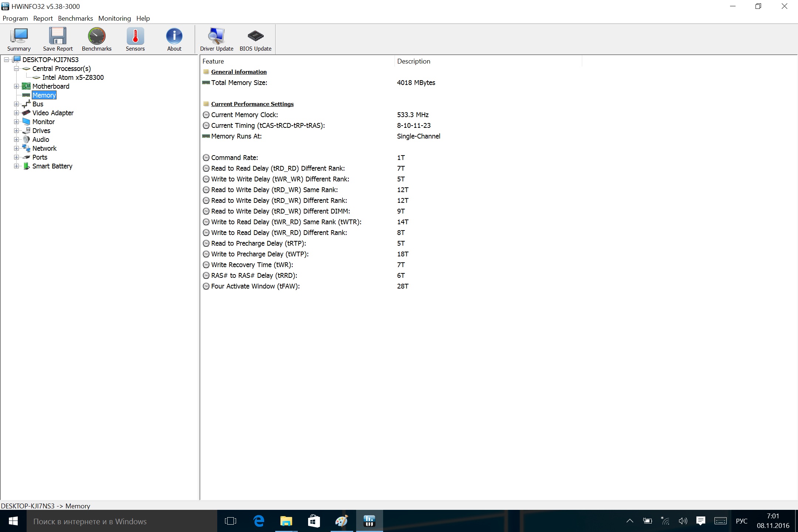The width and height of the screenshot is (798, 532).
Task: Expand the Monitor tree node
Action: click(17, 122)
